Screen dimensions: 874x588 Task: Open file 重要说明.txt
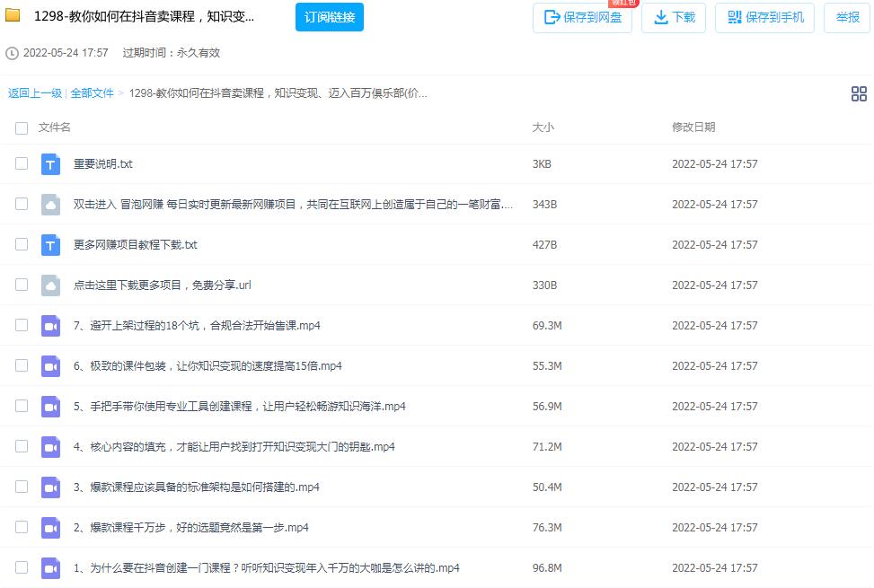(x=103, y=164)
